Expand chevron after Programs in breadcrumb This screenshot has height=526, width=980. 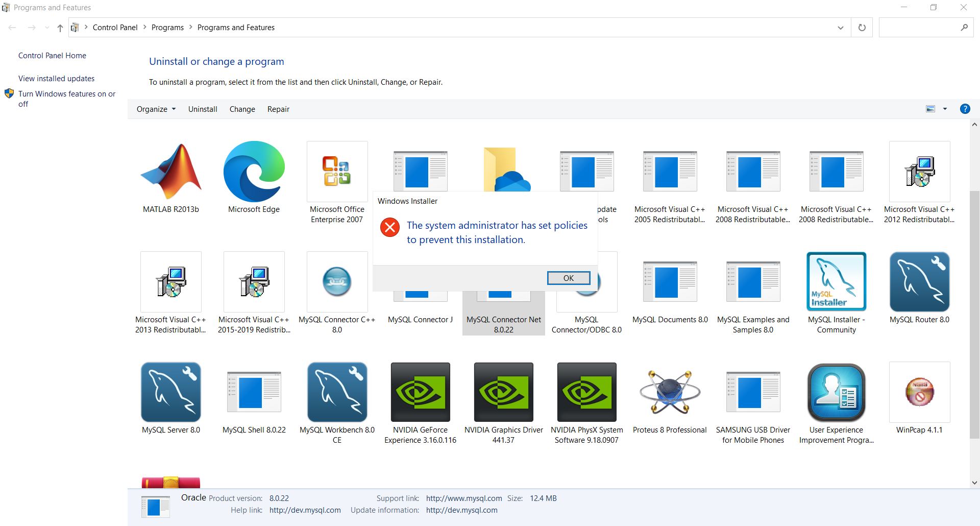click(191, 28)
